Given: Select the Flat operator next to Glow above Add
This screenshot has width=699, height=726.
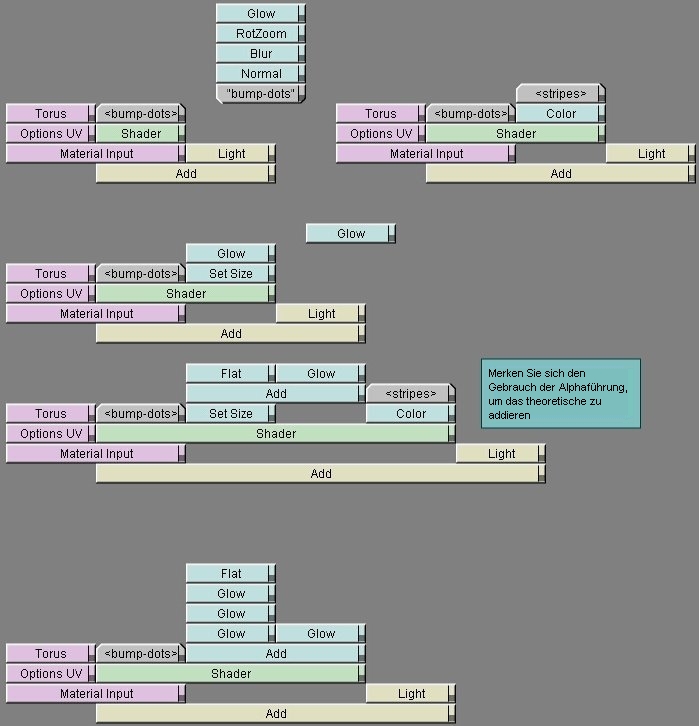Looking at the screenshot, I should pos(231,373).
